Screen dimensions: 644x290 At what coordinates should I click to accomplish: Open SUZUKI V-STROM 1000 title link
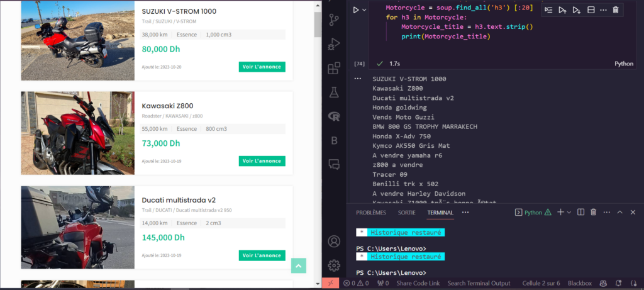point(179,11)
